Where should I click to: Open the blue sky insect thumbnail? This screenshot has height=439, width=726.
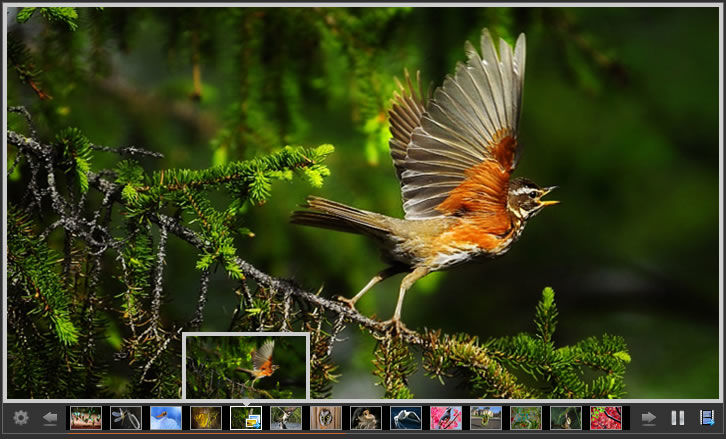(x=166, y=418)
